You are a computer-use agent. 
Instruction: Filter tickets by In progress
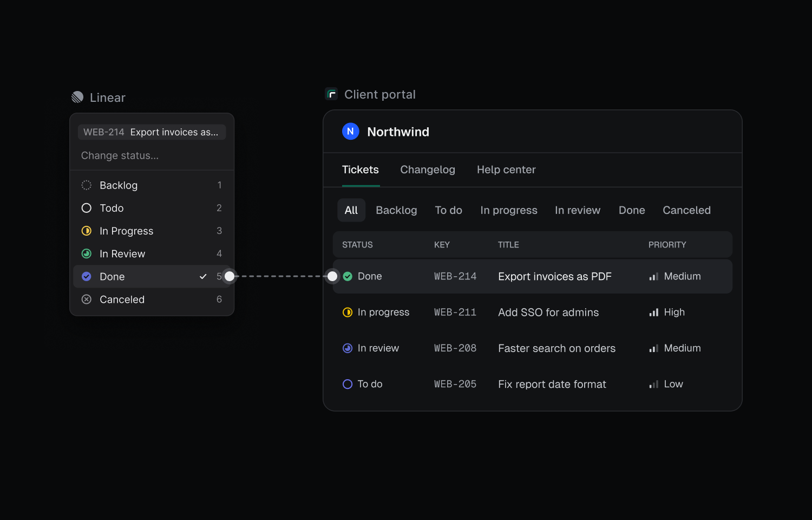(509, 210)
